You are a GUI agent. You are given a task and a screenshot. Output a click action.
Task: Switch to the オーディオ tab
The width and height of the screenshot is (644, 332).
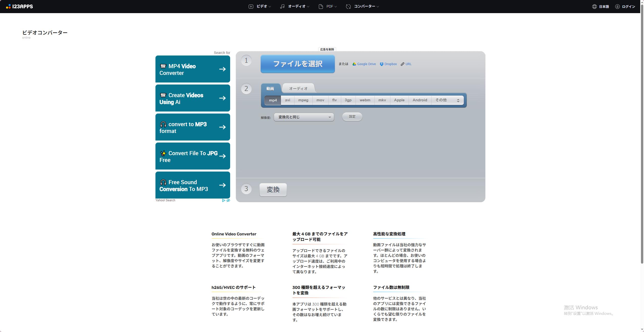click(x=298, y=88)
